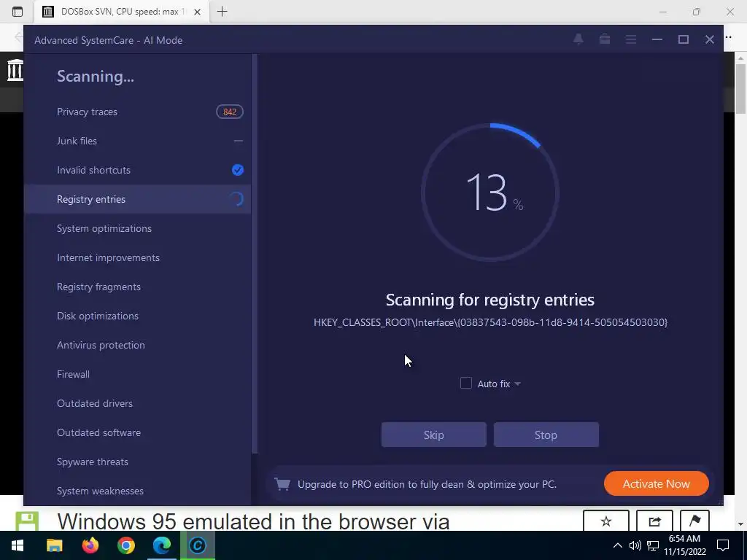Select Junk files in scan list
This screenshot has width=747, height=560.
click(137, 141)
